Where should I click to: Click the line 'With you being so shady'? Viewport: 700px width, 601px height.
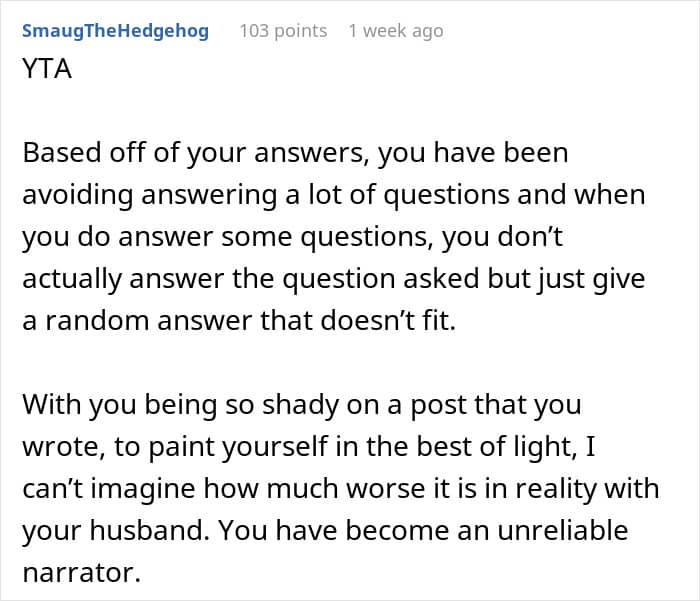pyautogui.click(x=302, y=405)
